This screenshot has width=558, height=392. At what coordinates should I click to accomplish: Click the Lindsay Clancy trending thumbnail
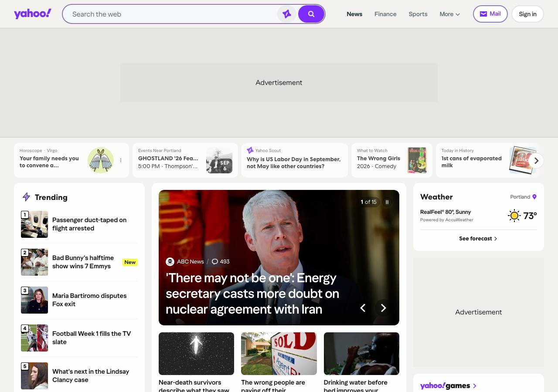click(x=34, y=376)
